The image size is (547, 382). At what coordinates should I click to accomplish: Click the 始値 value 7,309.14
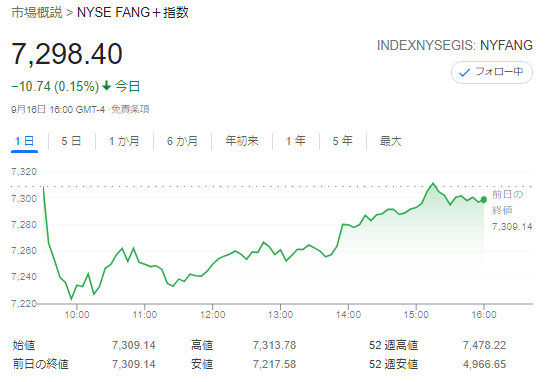tap(134, 345)
